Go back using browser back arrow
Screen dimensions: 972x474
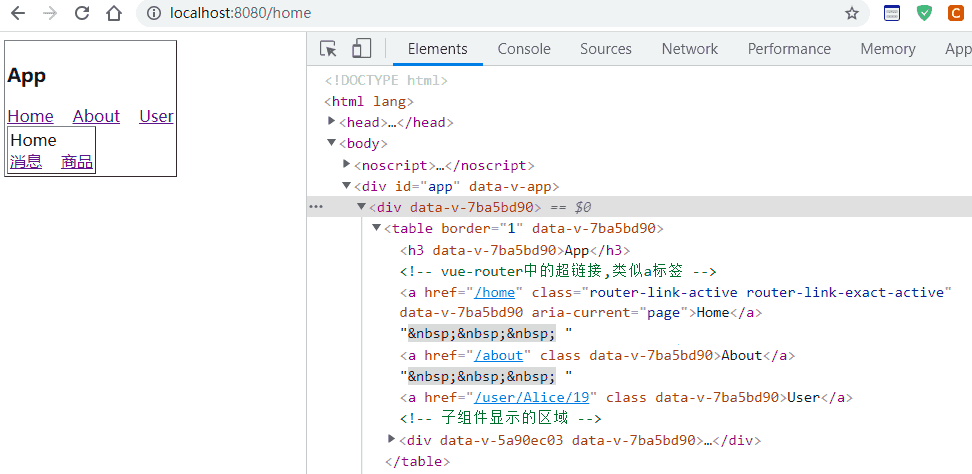(x=17, y=13)
